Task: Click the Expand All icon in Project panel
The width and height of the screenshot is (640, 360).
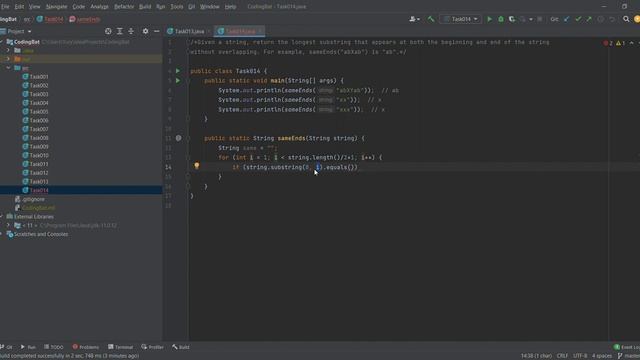Action: (120, 31)
